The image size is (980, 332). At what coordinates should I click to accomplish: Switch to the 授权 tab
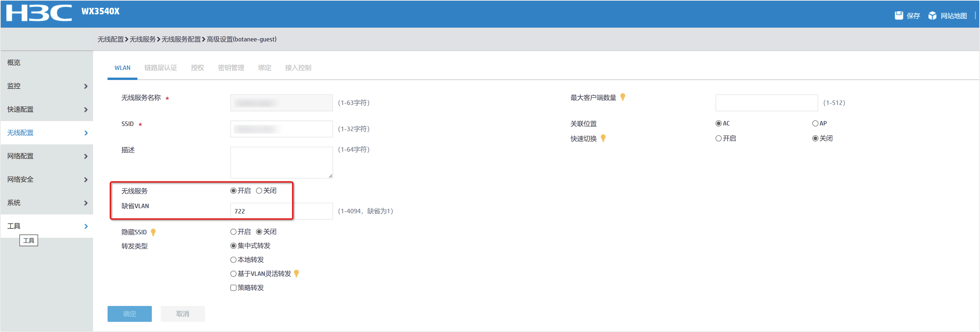click(197, 68)
